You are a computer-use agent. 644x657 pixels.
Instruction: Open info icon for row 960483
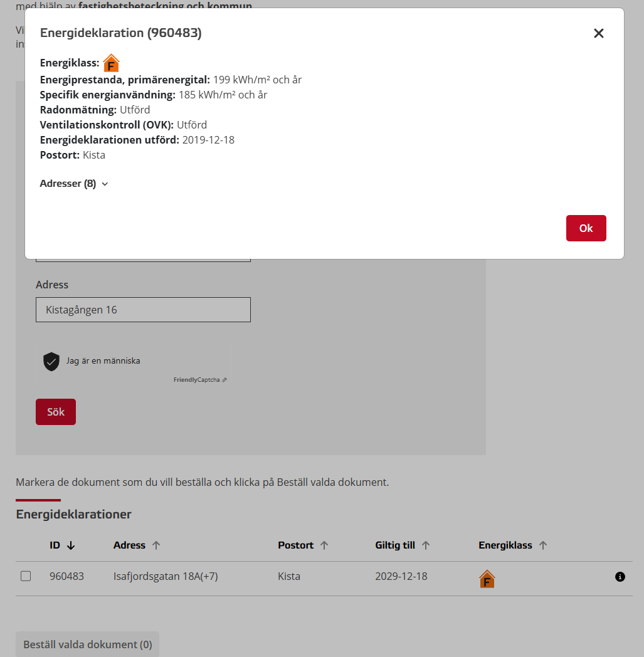click(x=620, y=577)
